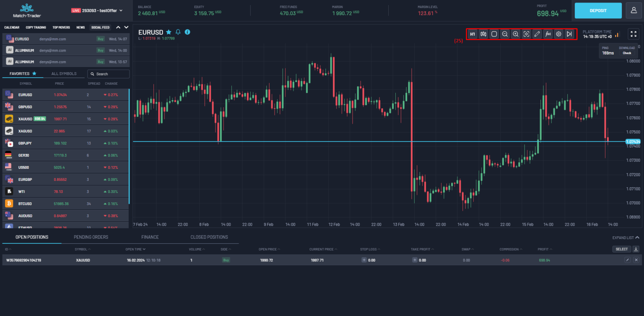
Task: Select the candlestick chart type icon
Action: 483,34
